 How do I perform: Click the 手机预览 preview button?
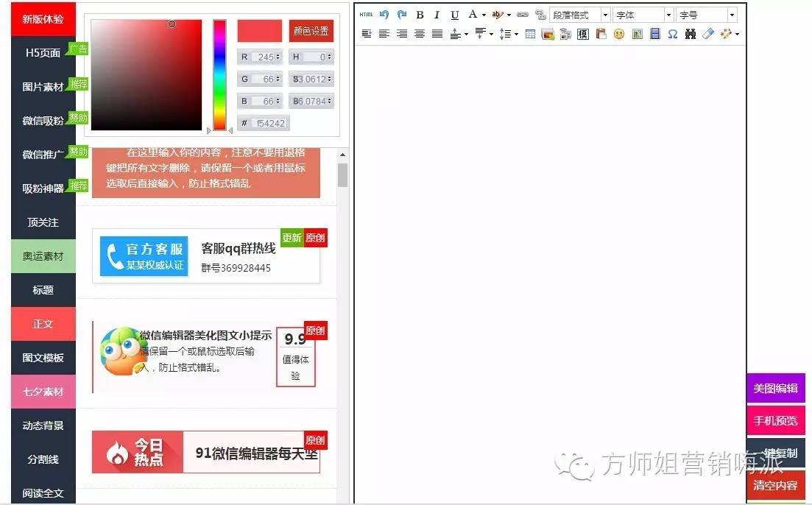click(775, 420)
